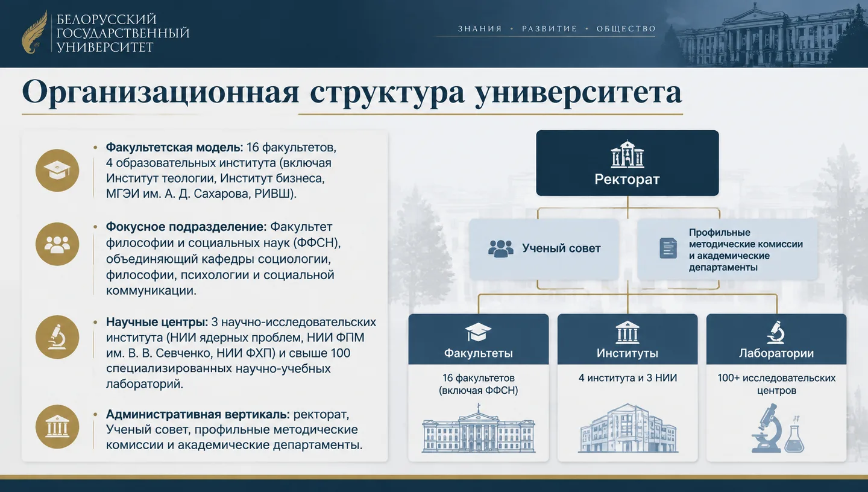Click the word ЗНАНИЯ in the header motto

pyautogui.click(x=480, y=29)
